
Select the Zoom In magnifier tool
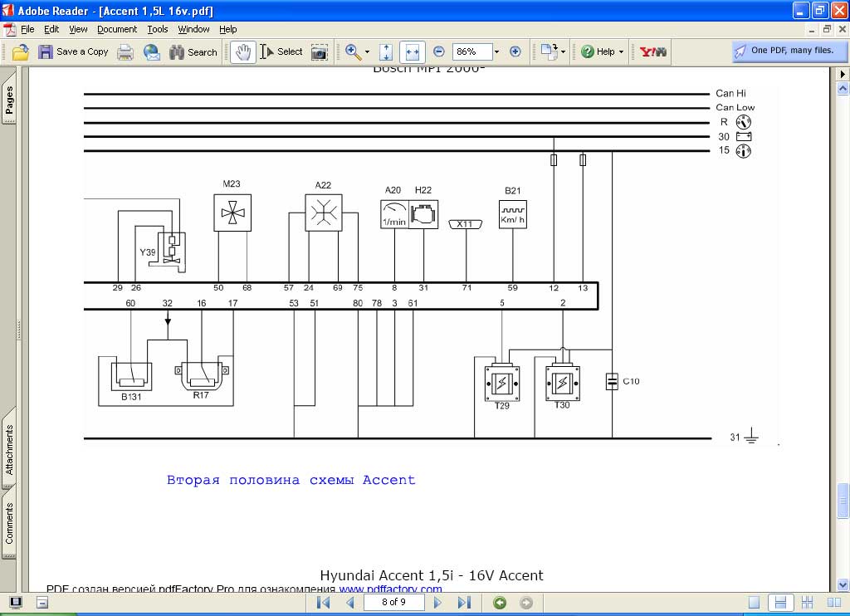click(x=354, y=52)
